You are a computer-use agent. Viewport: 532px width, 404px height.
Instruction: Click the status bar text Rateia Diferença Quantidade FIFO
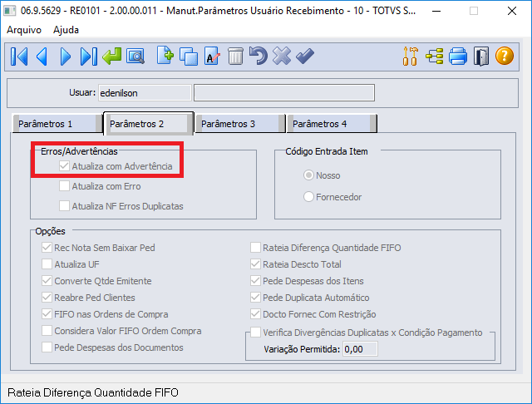pyautogui.click(x=92, y=392)
